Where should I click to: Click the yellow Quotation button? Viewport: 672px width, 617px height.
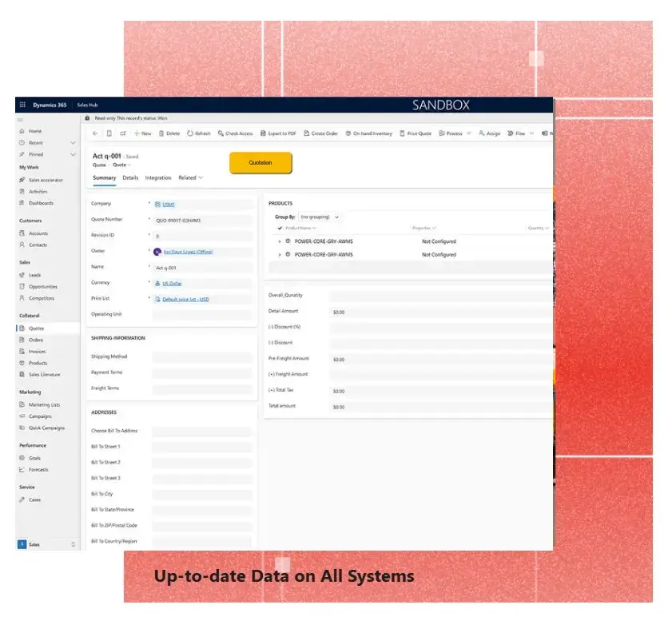tap(260, 162)
